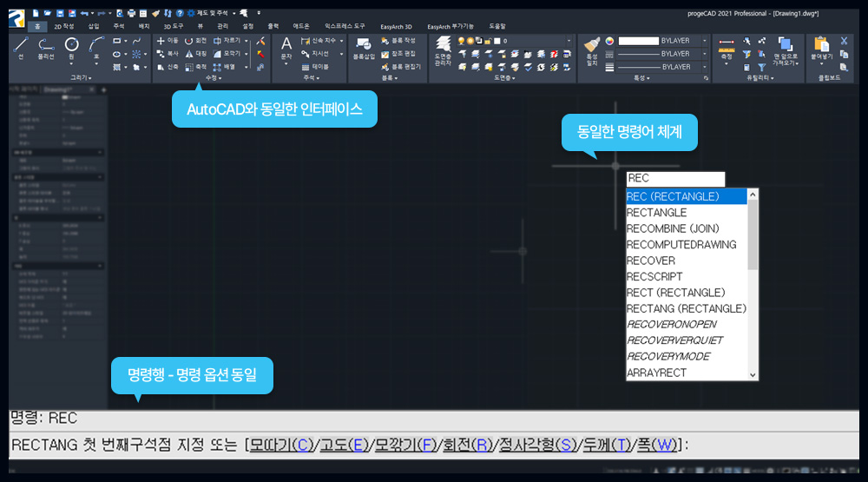
Task: Switch to the 홈 (Home) ribbon tab
Action: (37, 26)
